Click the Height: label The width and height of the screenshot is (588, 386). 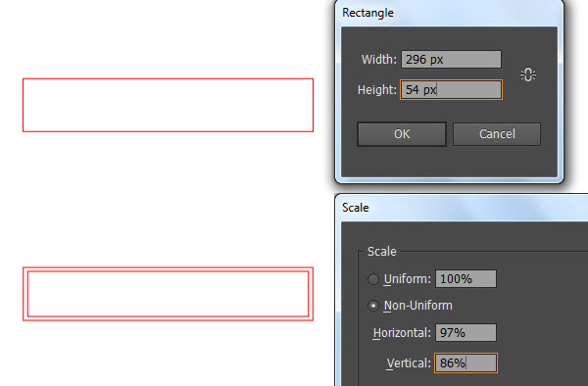click(377, 90)
